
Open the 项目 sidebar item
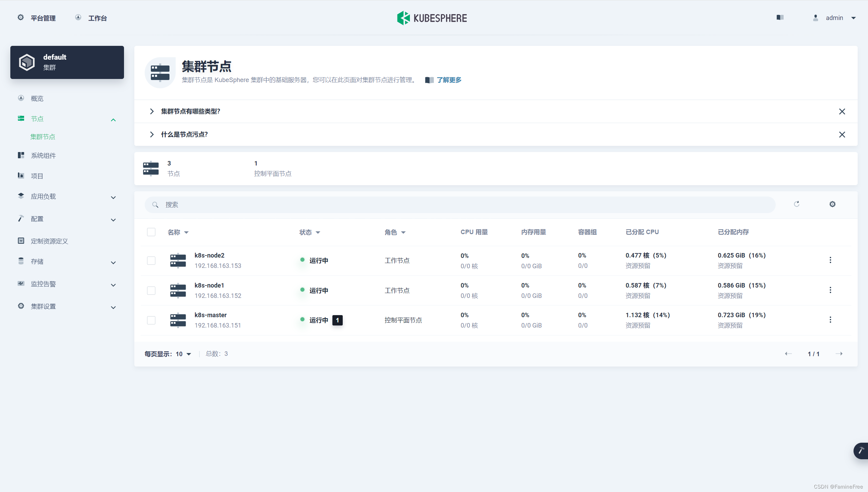coord(36,175)
